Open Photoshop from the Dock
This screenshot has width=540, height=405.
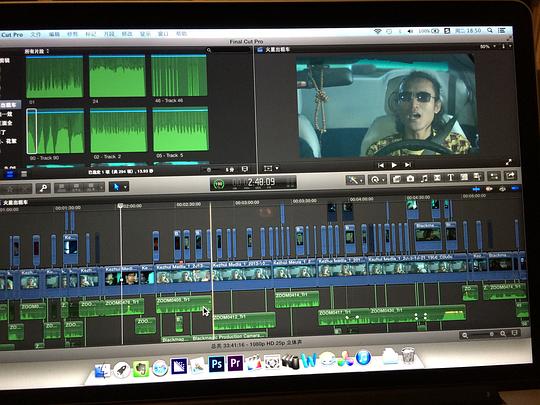click(x=216, y=364)
